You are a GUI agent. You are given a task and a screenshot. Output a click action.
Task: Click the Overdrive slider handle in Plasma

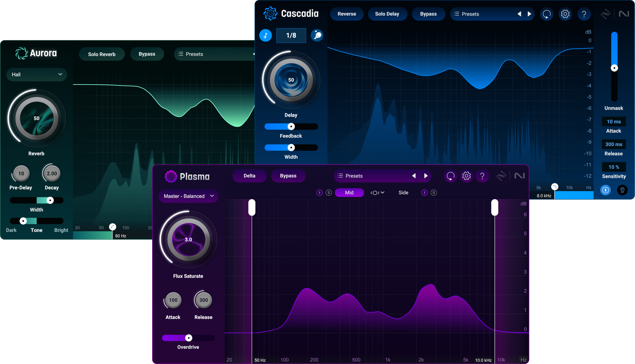coord(188,338)
